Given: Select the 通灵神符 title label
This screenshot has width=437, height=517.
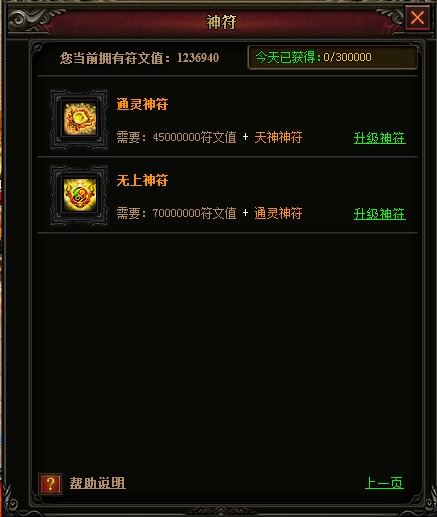Looking at the screenshot, I should point(142,104).
